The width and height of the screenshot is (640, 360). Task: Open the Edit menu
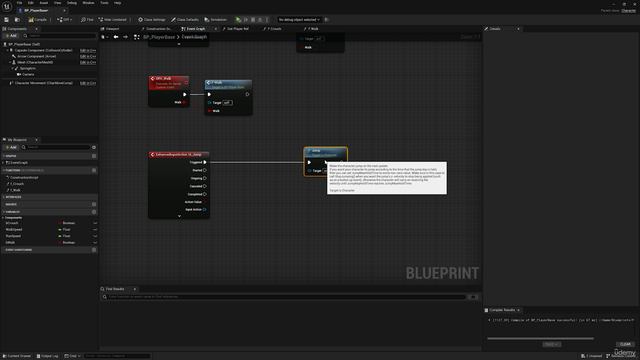(31, 3)
